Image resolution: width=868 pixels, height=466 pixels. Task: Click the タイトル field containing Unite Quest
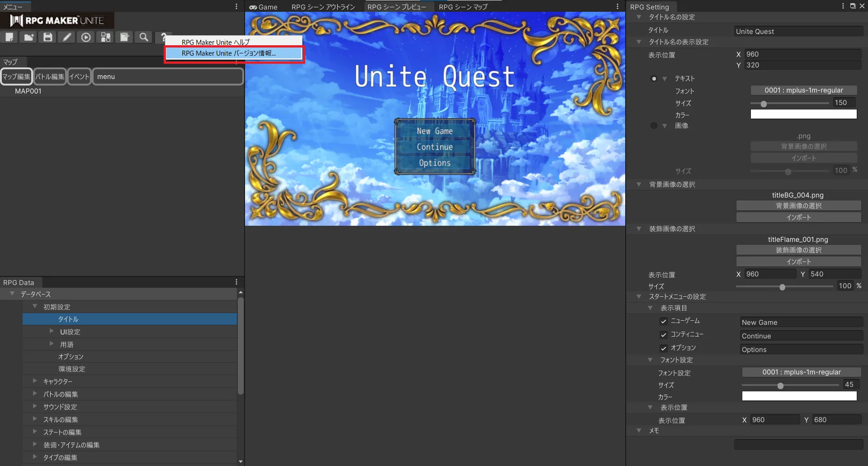(x=798, y=31)
